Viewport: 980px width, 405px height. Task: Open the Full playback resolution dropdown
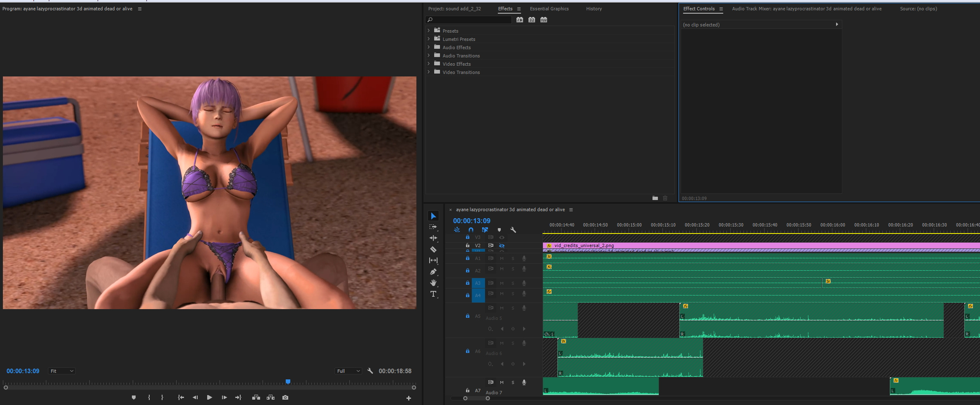coord(348,371)
